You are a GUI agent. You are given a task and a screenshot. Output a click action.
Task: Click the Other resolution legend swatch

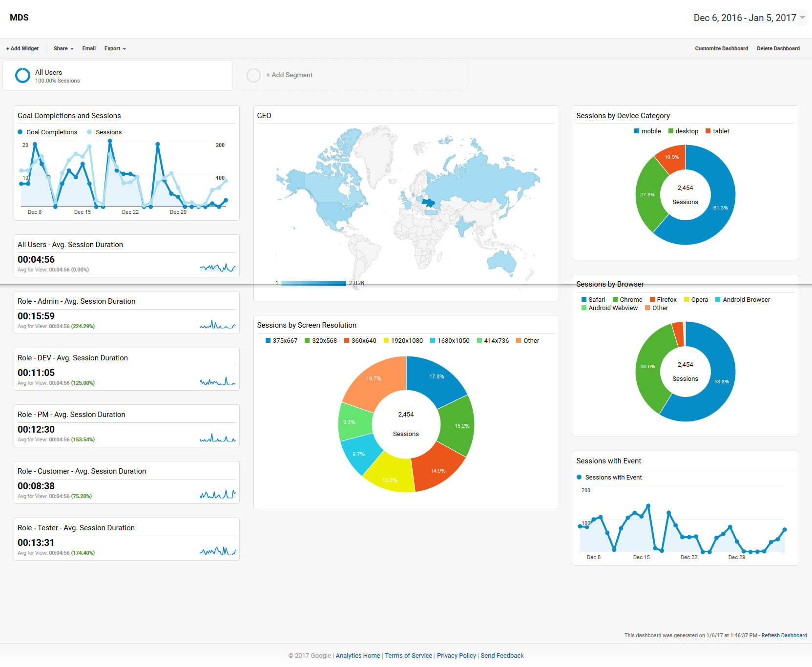(519, 340)
